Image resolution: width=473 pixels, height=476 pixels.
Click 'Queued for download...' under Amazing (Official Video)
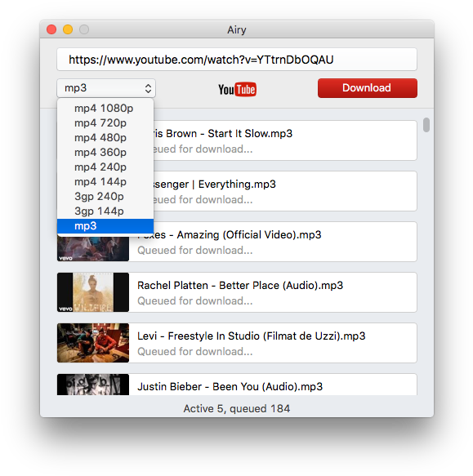194,251
